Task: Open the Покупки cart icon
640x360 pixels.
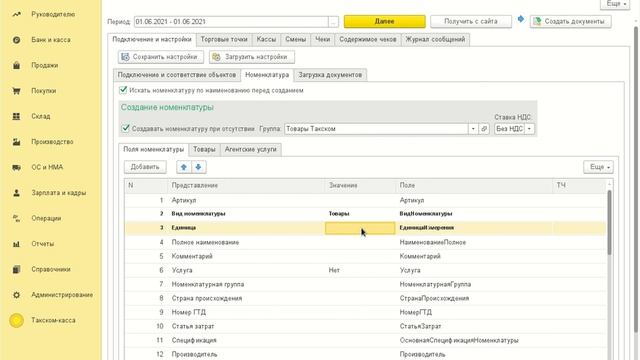Action: 16,91
